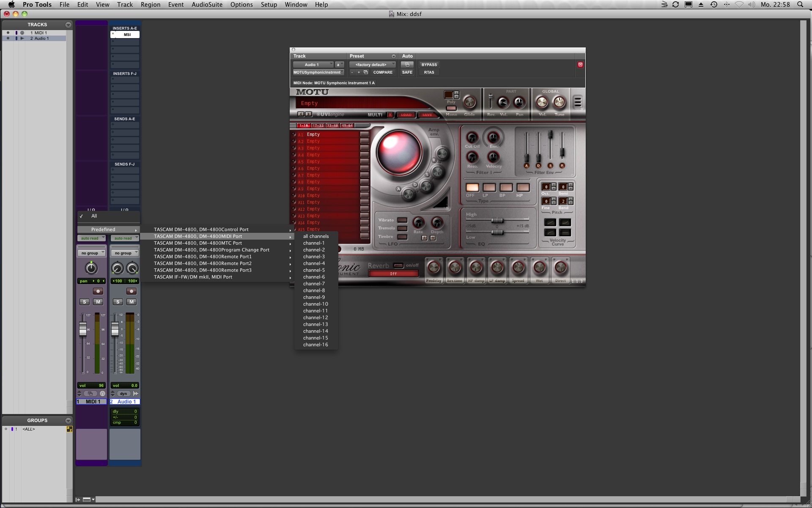The height and width of the screenshot is (508, 812).
Task: Open the Audio 1 no group dropdown
Action: pyautogui.click(x=125, y=253)
